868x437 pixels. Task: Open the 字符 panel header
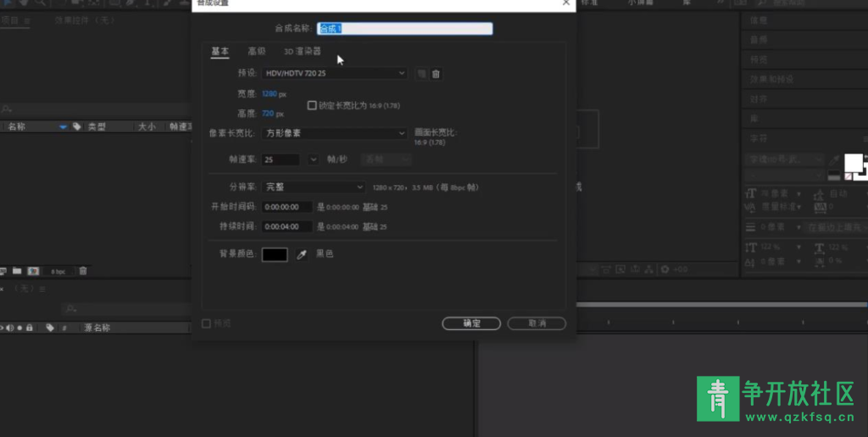tap(759, 138)
